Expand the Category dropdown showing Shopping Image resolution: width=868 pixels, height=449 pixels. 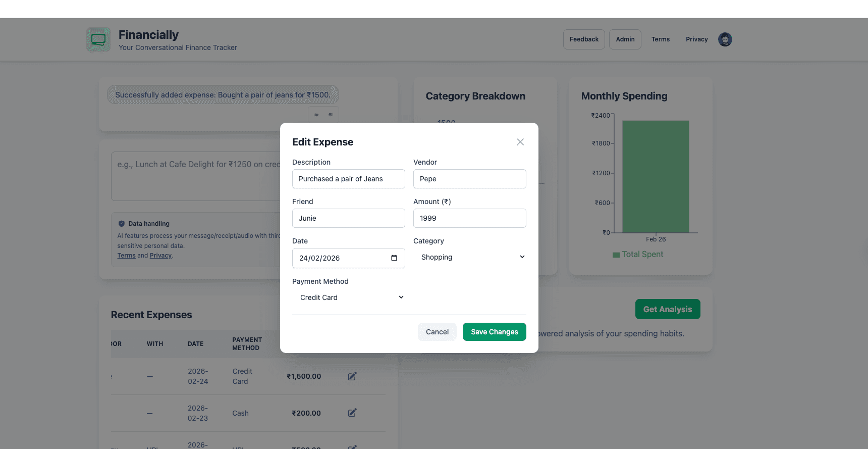pos(470,257)
